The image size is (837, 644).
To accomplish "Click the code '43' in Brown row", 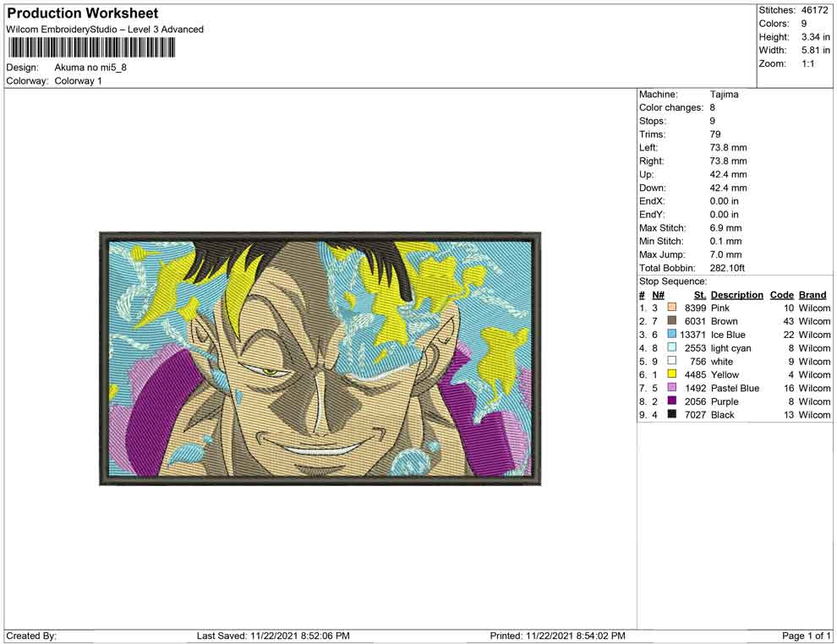I will pyautogui.click(x=789, y=321).
